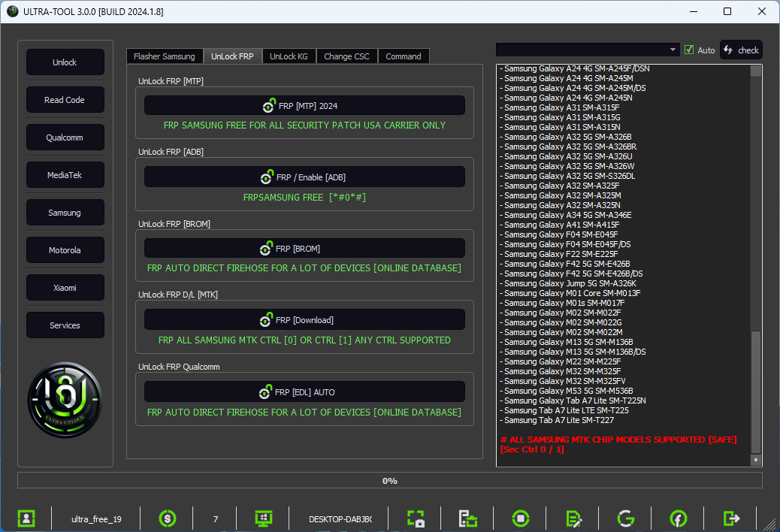Open the Unlock sidebar section
The height and width of the screenshot is (532, 780).
pos(65,62)
